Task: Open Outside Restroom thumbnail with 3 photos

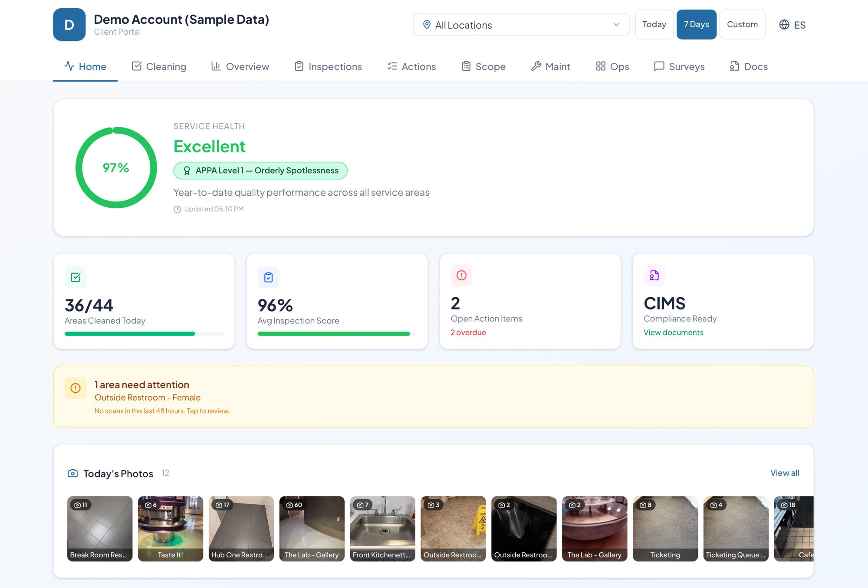Action: 453,529
